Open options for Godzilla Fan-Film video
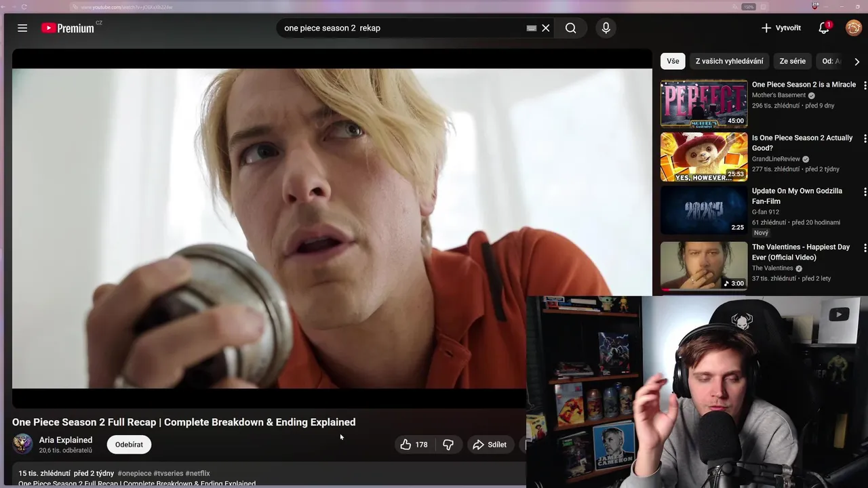The image size is (868, 488). tap(865, 192)
